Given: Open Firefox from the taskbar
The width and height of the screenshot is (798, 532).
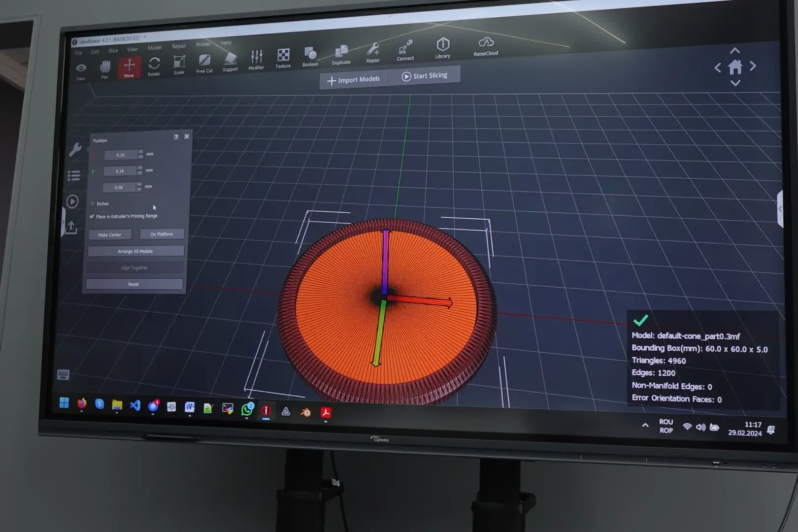Looking at the screenshot, I should [x=82, y=404].
